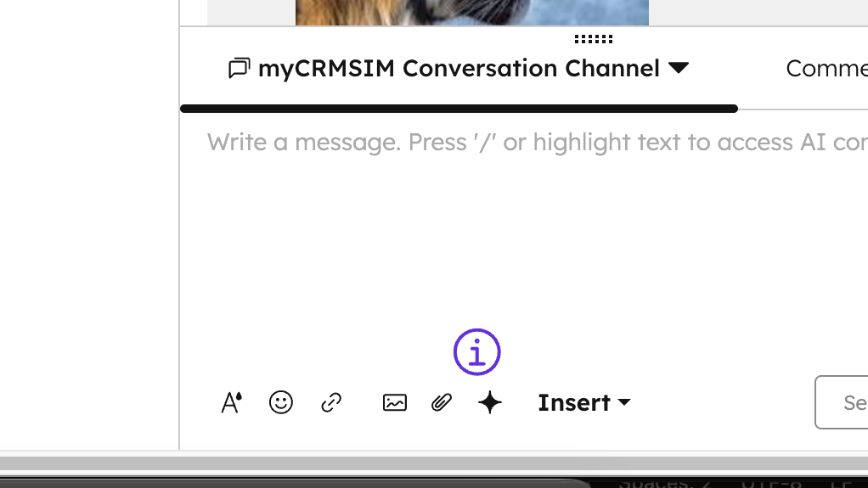Focus the Write a message input field
868x488 pixels.
537,143
